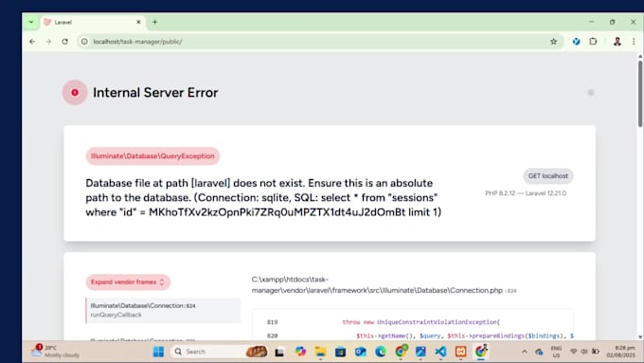Image resolution: width=644 pixels, height=363 pixels.
Task: Open XAMPP control panel from the taskbar
Action: pos(461,352)
